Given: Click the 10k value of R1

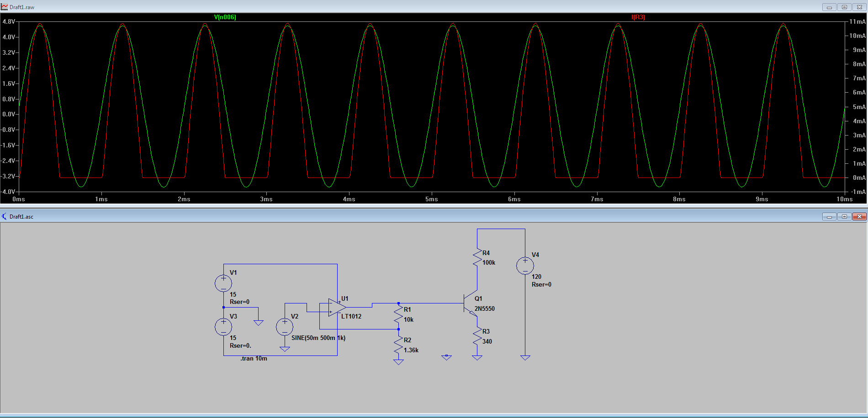Looking at the screenshot, I should pyautogui.click(x=408, y=319).
